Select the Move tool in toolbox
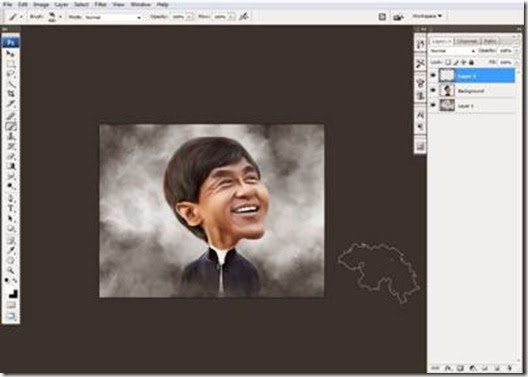 10,54
